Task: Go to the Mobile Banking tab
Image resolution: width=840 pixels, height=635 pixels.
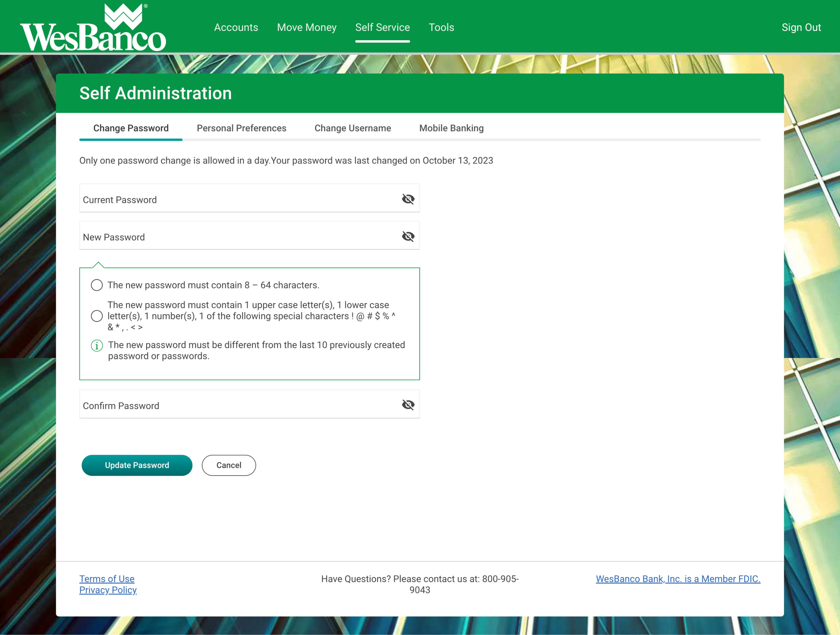Action: tap(451, 128)
